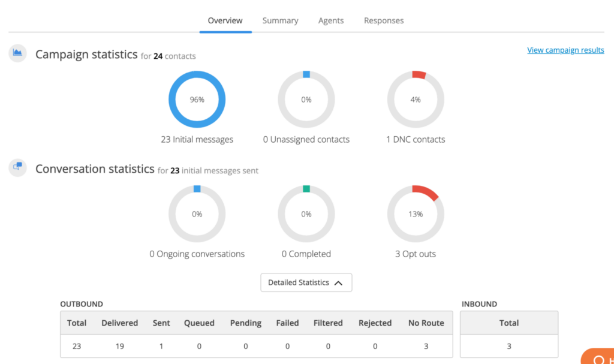Click the inbound Total column header
614x364 pixels.
[x=509, y=323]
